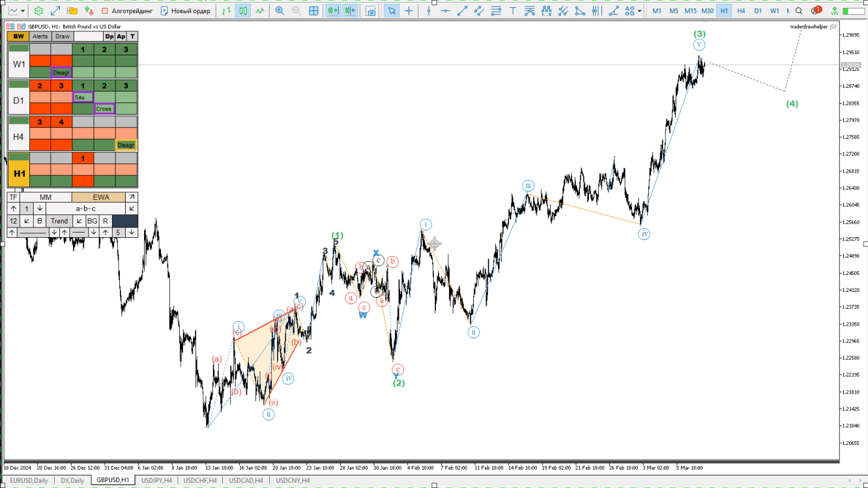The width and height of the screenshot is (868, 488).
Task: Switch to line chart display
Action: (x=260, y=11)
